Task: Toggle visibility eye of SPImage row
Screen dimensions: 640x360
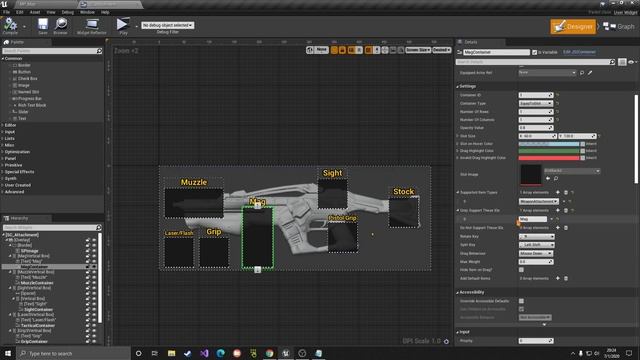Action: click(94, 251)
